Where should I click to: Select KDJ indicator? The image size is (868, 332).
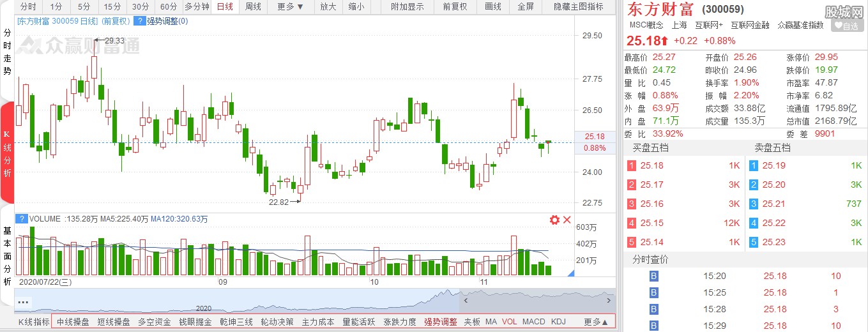(x=558, y=322)
